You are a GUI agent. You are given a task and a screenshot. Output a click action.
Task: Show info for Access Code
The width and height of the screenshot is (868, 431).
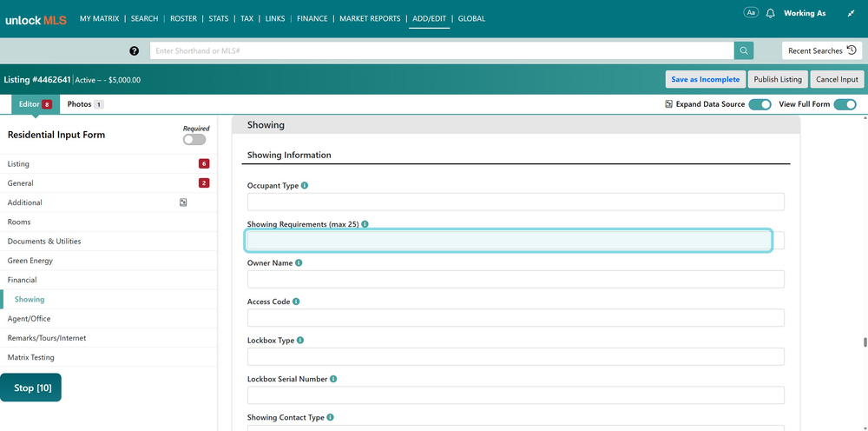coord(296,302)
